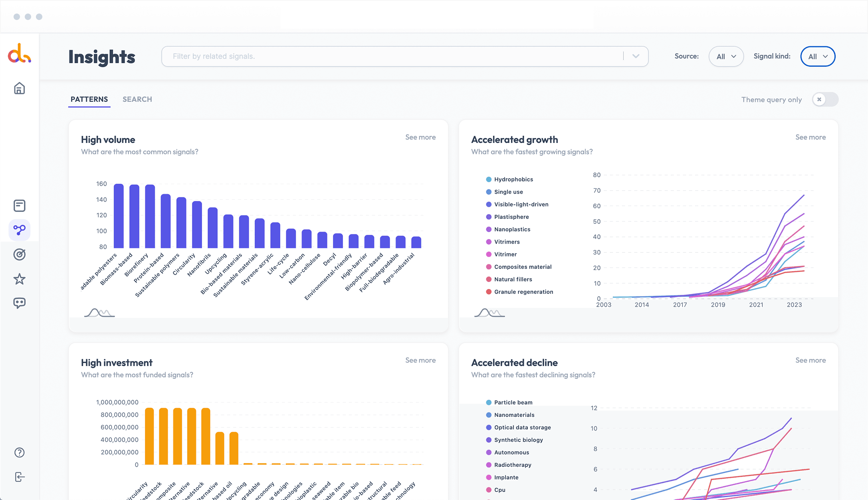Open the Signal kind All dropdown
Screen dimensions: 868x500
818,56
